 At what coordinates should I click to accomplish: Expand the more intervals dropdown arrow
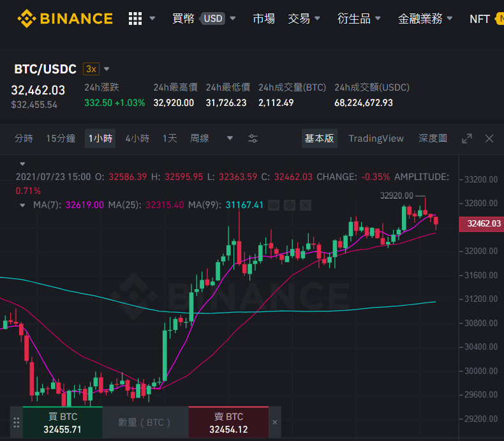pyautogui.click(x=230, y=138)
